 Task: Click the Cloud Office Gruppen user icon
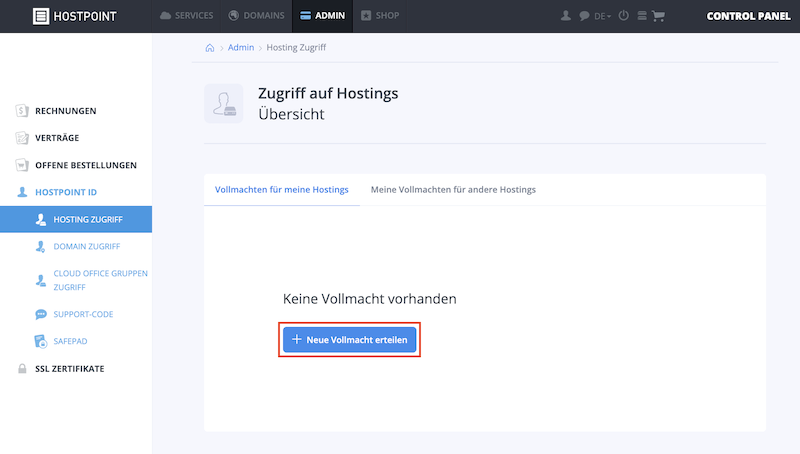point(41,281)
